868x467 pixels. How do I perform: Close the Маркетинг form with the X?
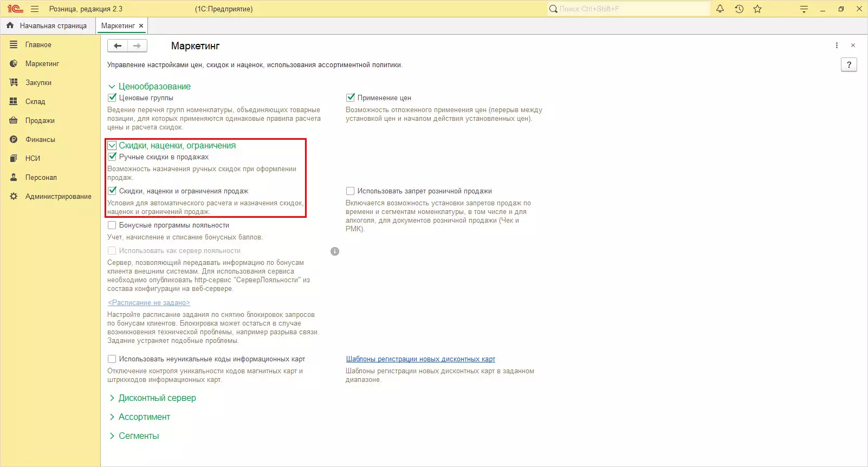tap(853, 46)
